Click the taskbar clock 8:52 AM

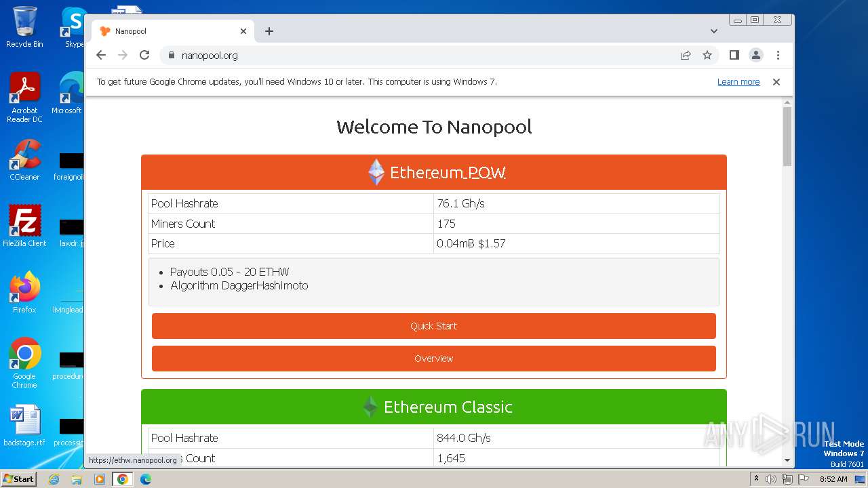click(833, 479)
